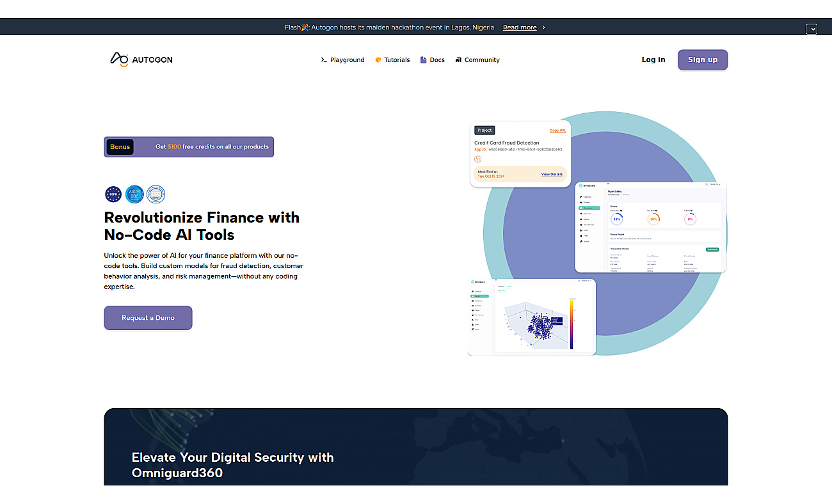Go to Docs

click(x=433, y=60)
